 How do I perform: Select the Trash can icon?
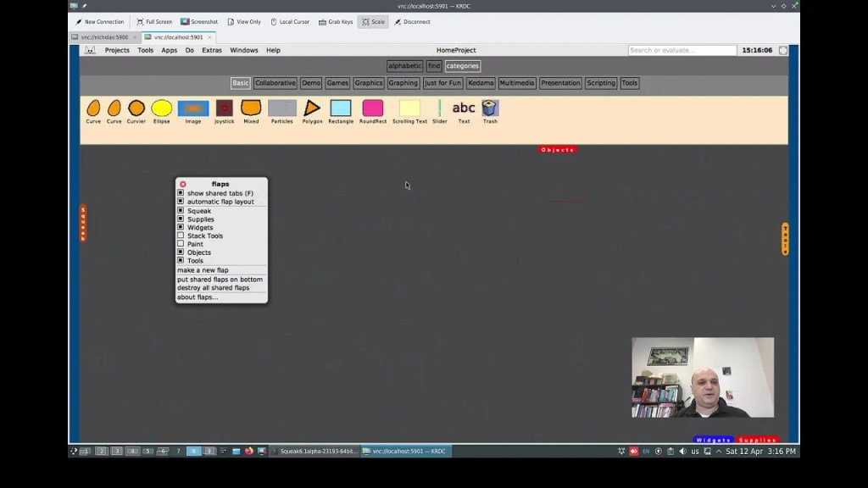[490, 108]
